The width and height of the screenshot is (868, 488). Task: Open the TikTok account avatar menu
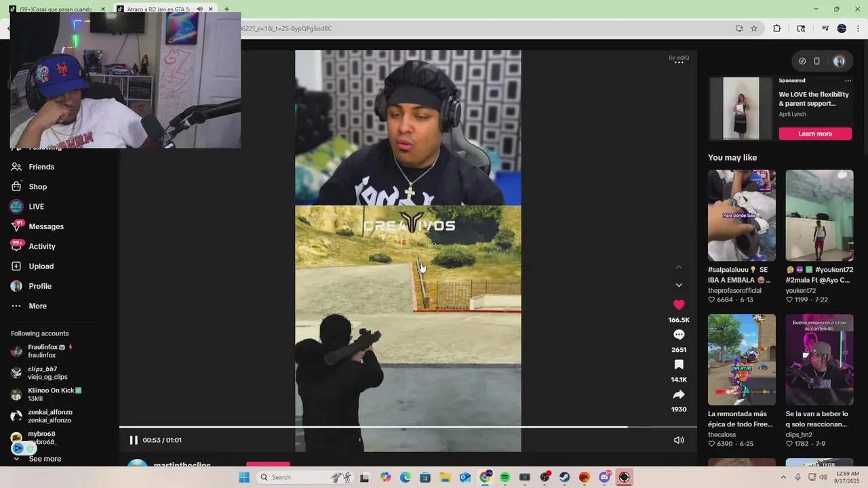(839, 61)
